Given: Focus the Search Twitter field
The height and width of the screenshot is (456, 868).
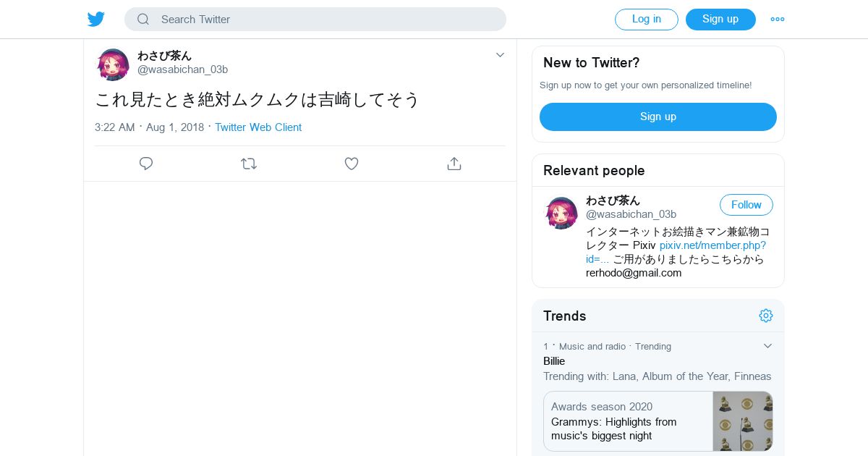Looking at the screenshot, I should [325, 20].
